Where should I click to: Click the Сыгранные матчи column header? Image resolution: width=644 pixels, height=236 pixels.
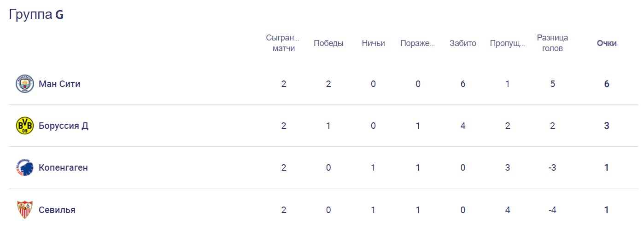283,43
